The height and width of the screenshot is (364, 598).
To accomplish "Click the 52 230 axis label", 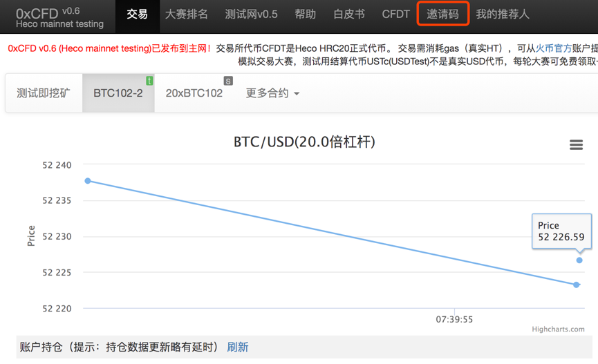I will pyautogui.click(x=57, y=237).
